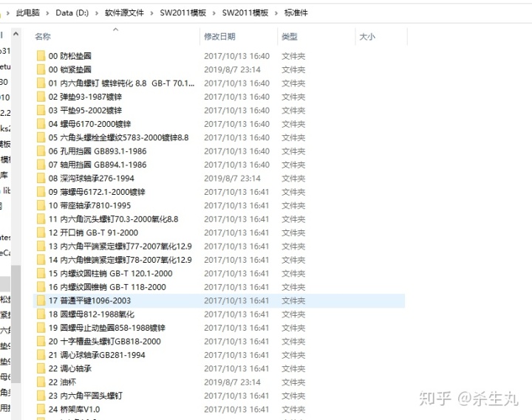Click folder icon of 07 轴用挡圈 GB894.1-1986
This screenshot has width=532, height=420.
point(41,165)
